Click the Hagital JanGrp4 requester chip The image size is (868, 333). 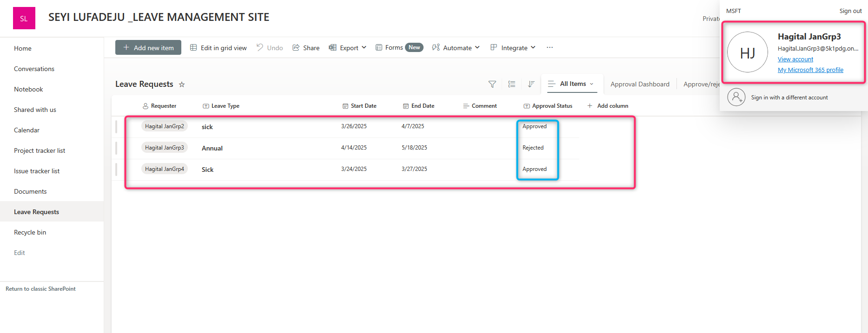[165, 169]
